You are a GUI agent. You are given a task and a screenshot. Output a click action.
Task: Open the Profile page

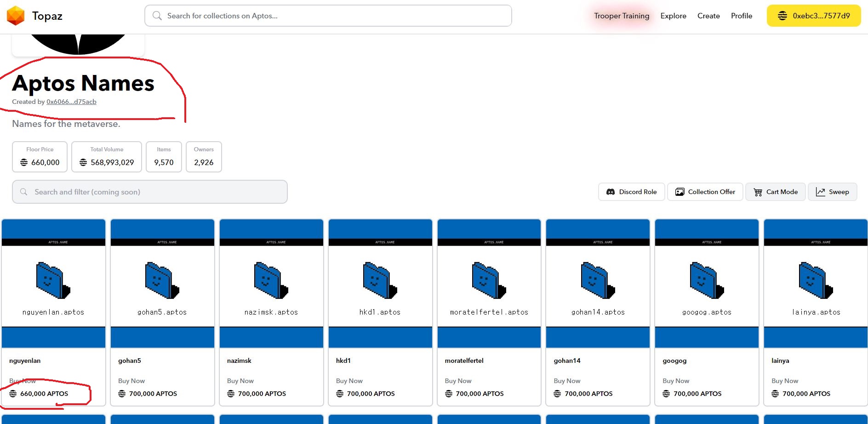742,16
